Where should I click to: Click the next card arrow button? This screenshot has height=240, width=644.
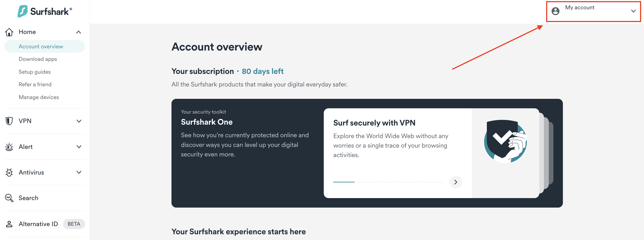tap(456, 182)
